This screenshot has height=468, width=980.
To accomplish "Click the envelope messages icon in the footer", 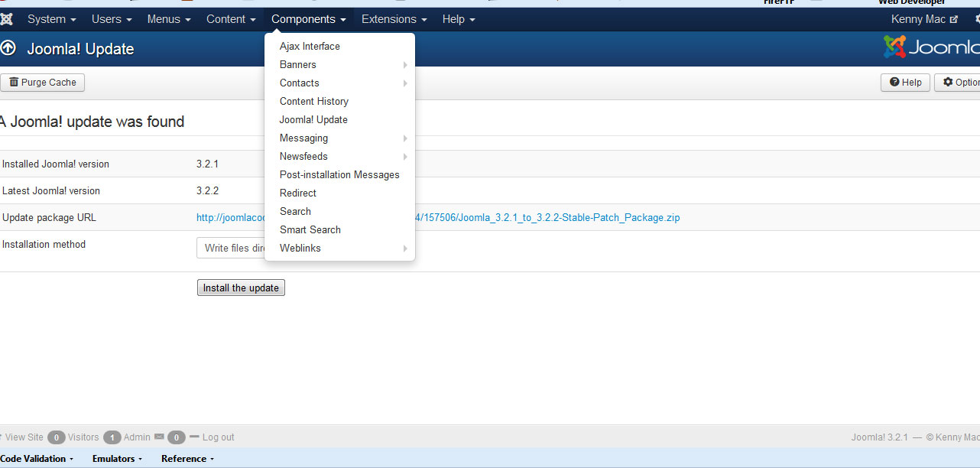I will pos(159,437).
